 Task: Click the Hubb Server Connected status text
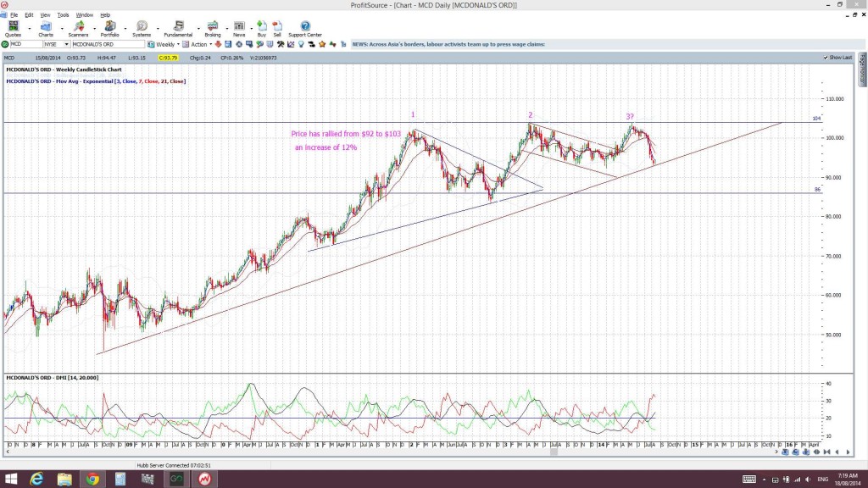coord(173,465)
